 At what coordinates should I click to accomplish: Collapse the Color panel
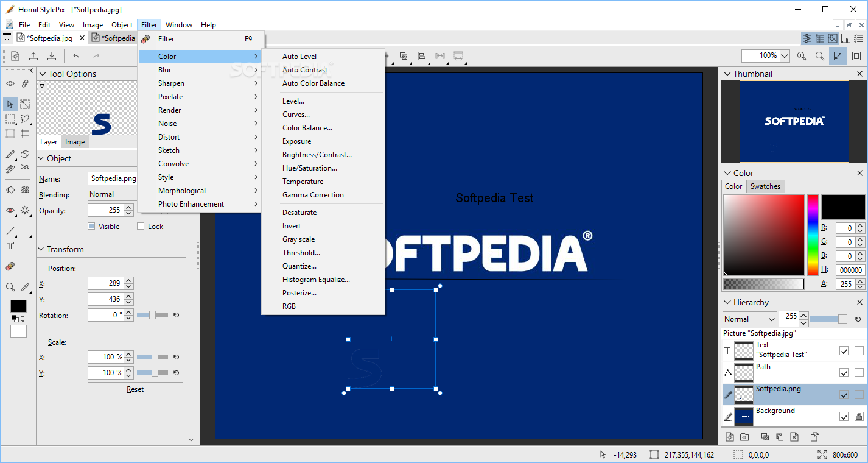click(x=727, y=173)
